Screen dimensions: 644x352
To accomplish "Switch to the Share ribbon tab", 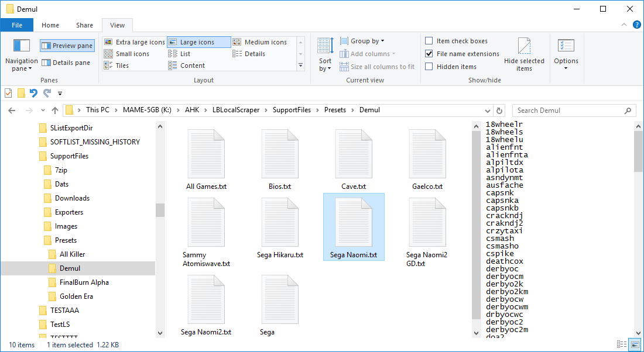I will point(85,25).
